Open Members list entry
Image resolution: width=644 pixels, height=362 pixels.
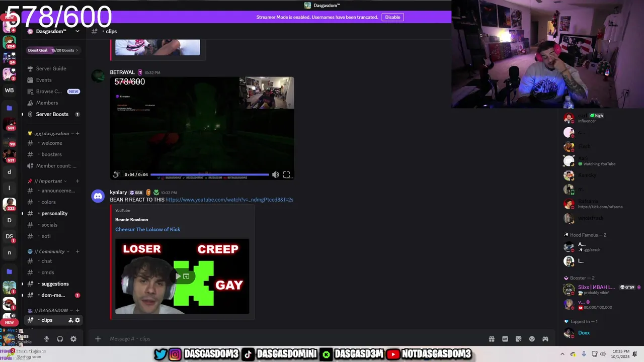[47, 103]
